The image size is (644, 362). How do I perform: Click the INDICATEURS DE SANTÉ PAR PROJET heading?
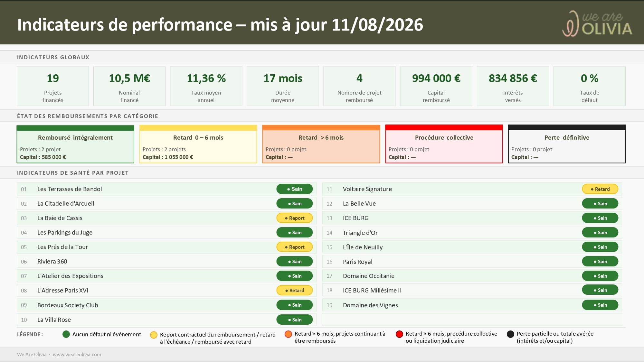[x=73, y=173]
